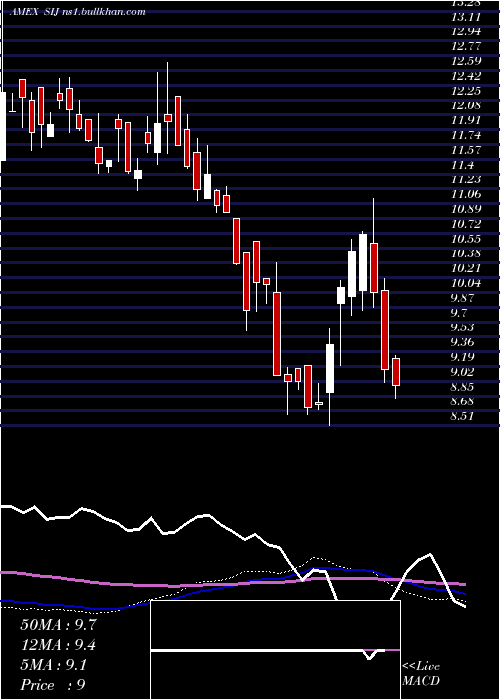Click the 12.08 price axis label
This screenshot has height=700, width=500.
tap(466, 105)
